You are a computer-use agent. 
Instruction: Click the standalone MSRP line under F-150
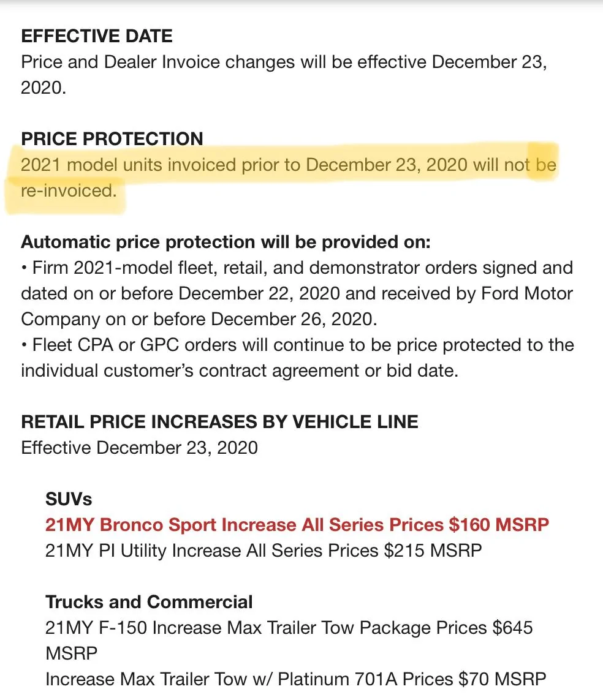pyautogui.click(x=72, y=653)
